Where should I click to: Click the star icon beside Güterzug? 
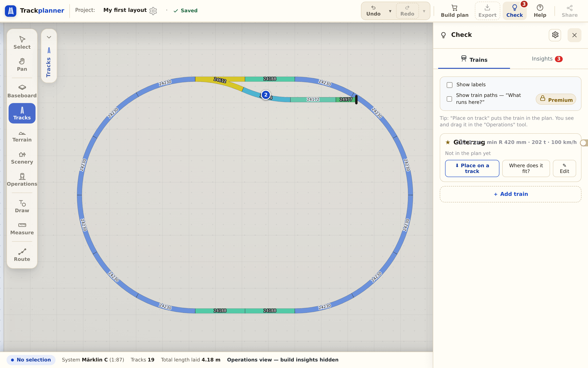pos(448,142)
